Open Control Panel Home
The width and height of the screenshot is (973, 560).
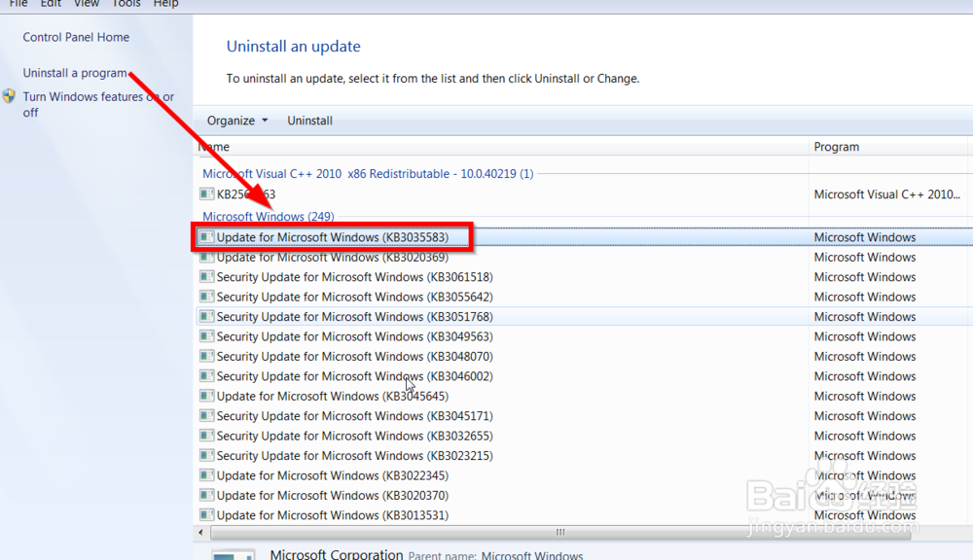pos(74,37)
